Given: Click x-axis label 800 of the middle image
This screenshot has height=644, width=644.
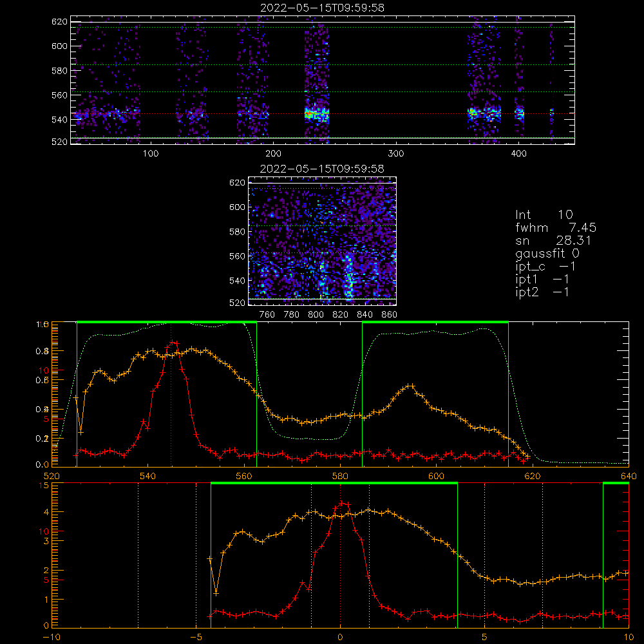Looking at the screenshot, I should (x=316, y=315).
